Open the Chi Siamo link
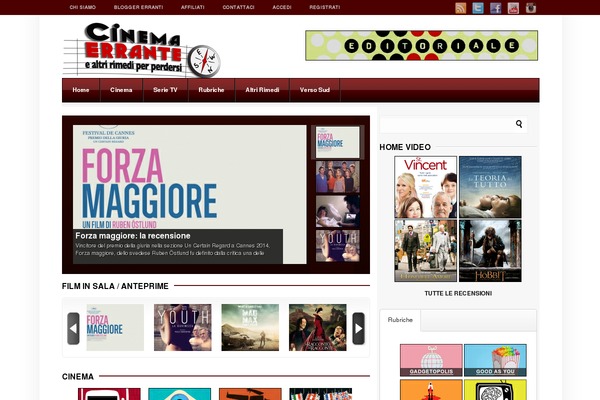 [x=83, y=7]
